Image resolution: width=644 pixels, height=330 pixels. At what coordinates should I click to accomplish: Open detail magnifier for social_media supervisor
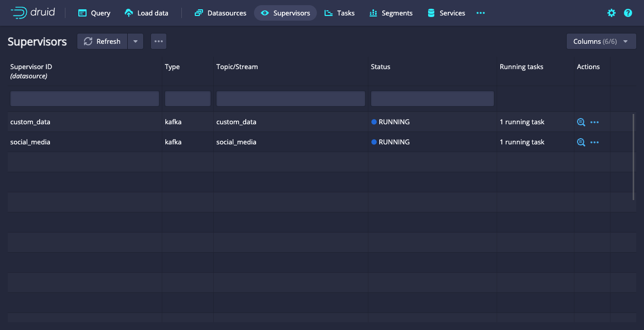581,142
